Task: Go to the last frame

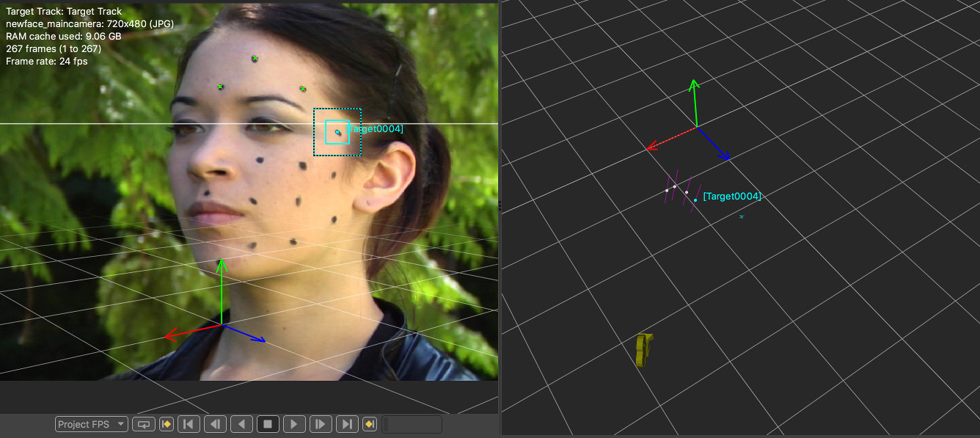Action: tap(347, 424)
